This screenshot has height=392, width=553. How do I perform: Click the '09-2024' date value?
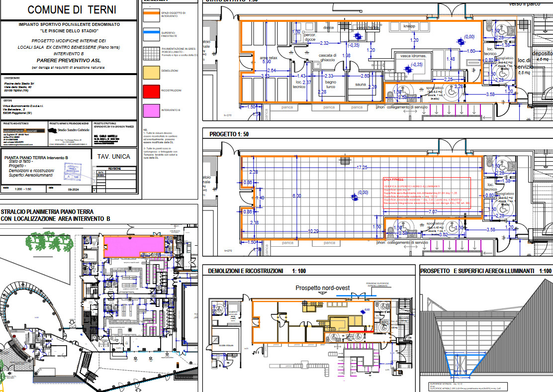73,190
